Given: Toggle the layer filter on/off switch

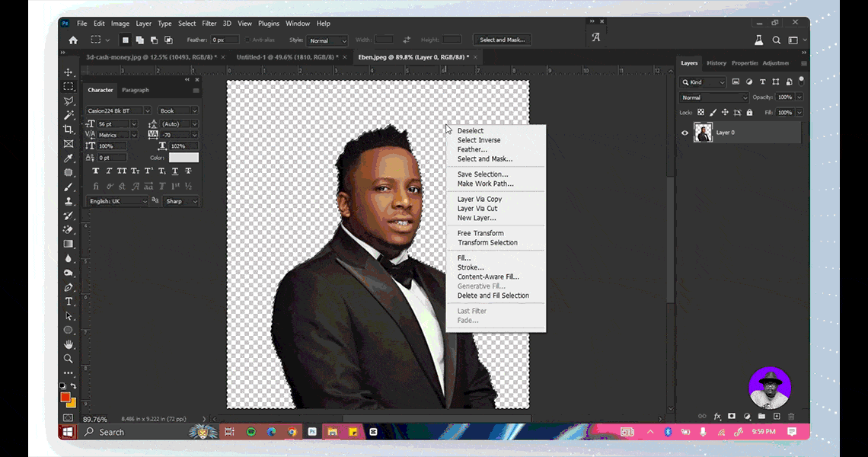Looking at the screenshot, I should click(799, 81).
